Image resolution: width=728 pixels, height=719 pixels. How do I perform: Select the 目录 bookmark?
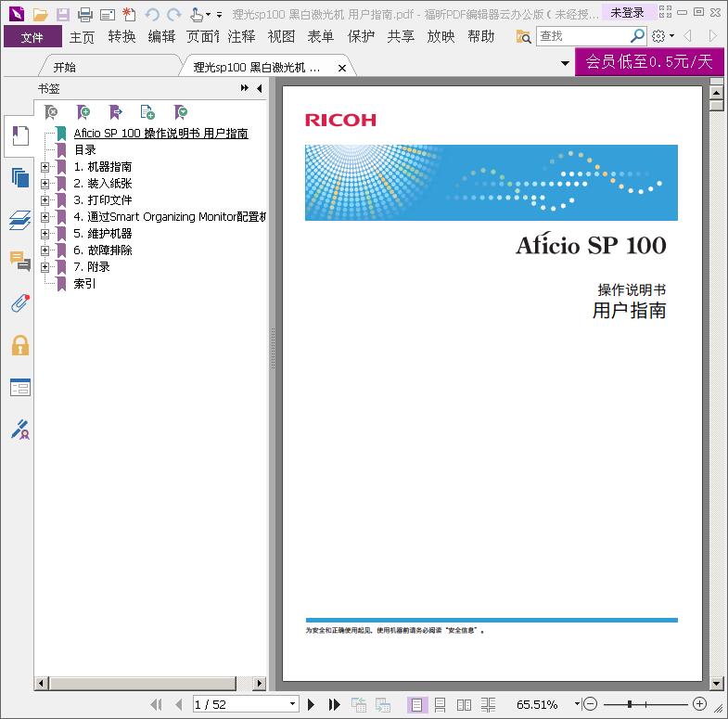point(85,150)
